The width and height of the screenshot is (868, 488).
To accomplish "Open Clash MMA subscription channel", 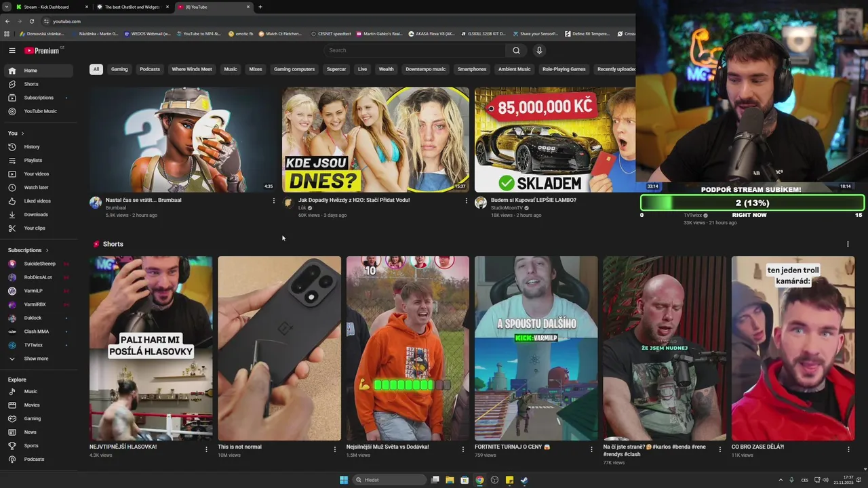I will pos(37,331).
